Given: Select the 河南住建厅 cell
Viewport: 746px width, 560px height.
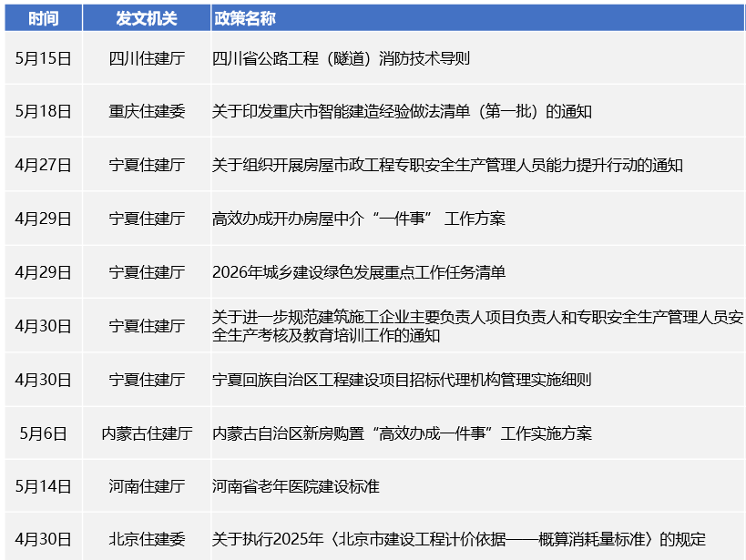Looking at the screenshot, I should [x=147, y=487].
